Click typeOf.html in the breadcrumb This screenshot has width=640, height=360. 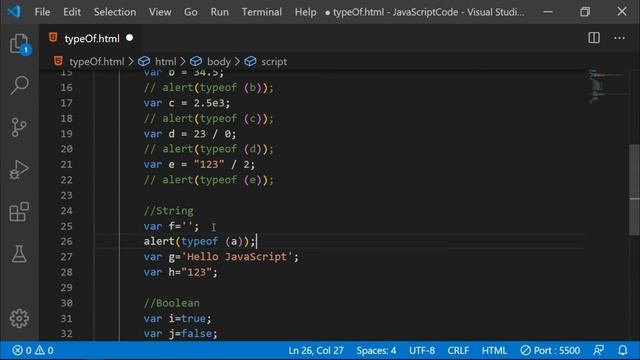(96, 62)
